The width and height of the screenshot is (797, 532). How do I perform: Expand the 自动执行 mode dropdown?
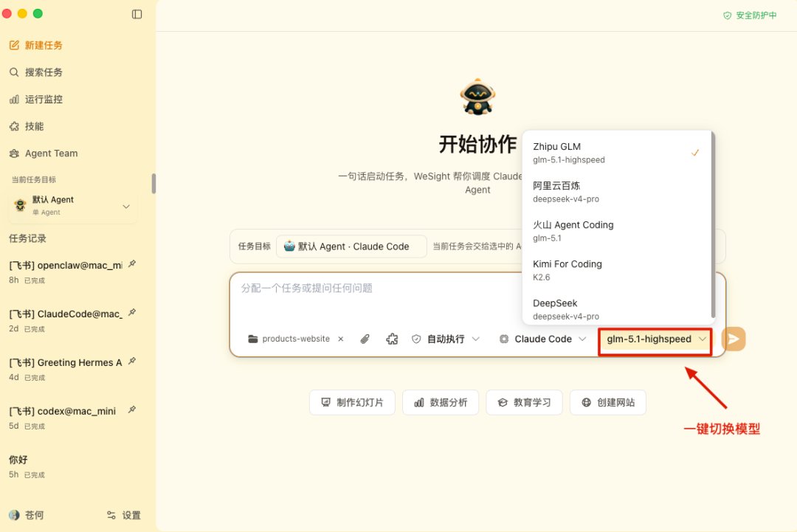[445, 339]
